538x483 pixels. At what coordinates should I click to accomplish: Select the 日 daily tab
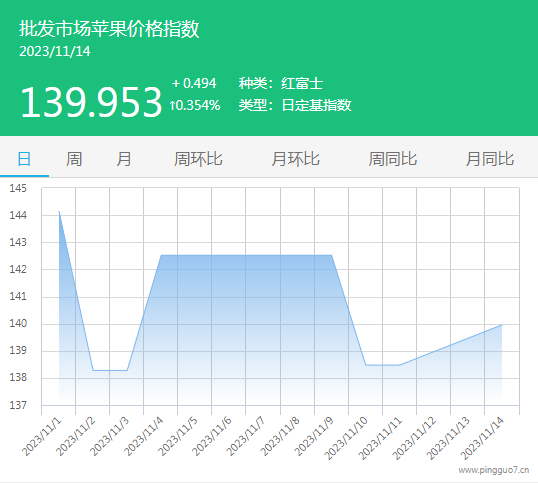pos(24,159)
